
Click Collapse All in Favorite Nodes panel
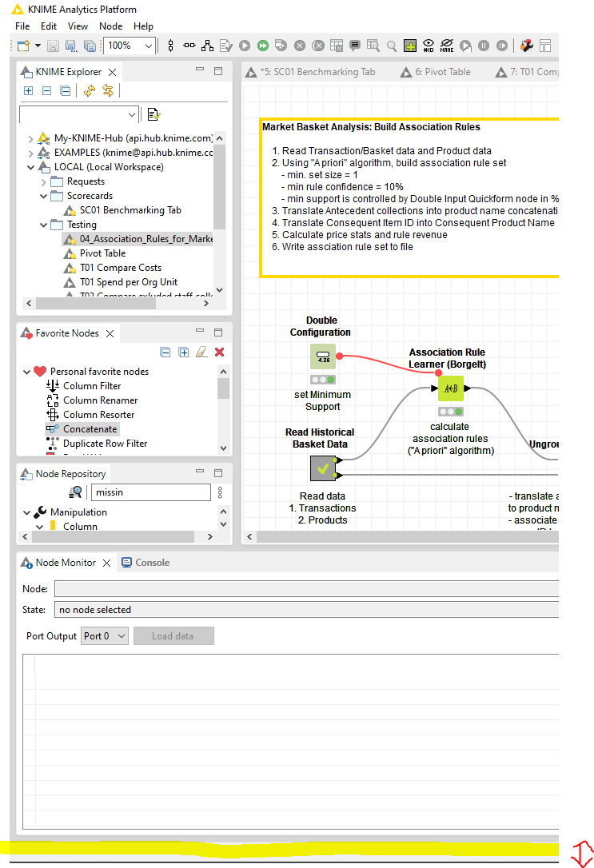(165, 352)
